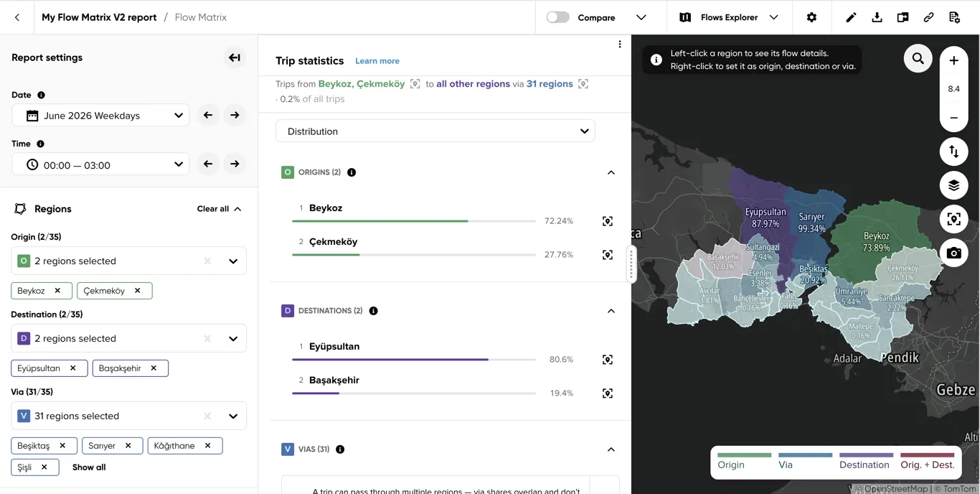Clear all origin selections

click(x=207, y=261)
